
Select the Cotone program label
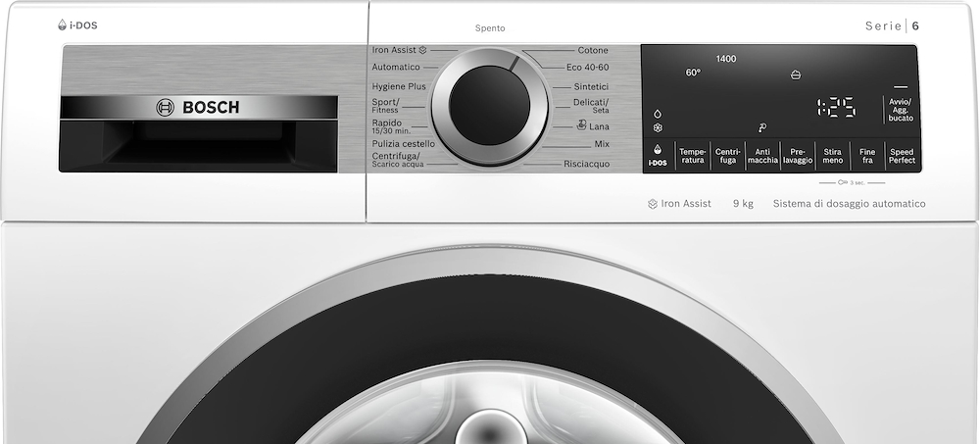[592, 50]
